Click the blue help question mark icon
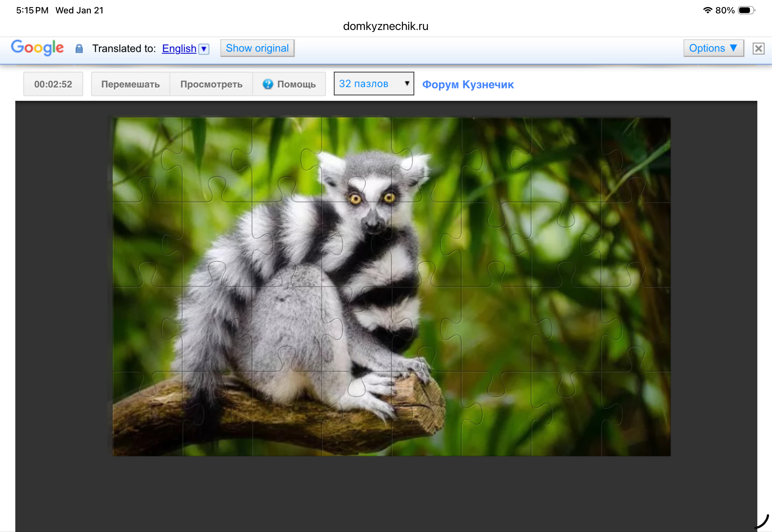 pos(268,84)
